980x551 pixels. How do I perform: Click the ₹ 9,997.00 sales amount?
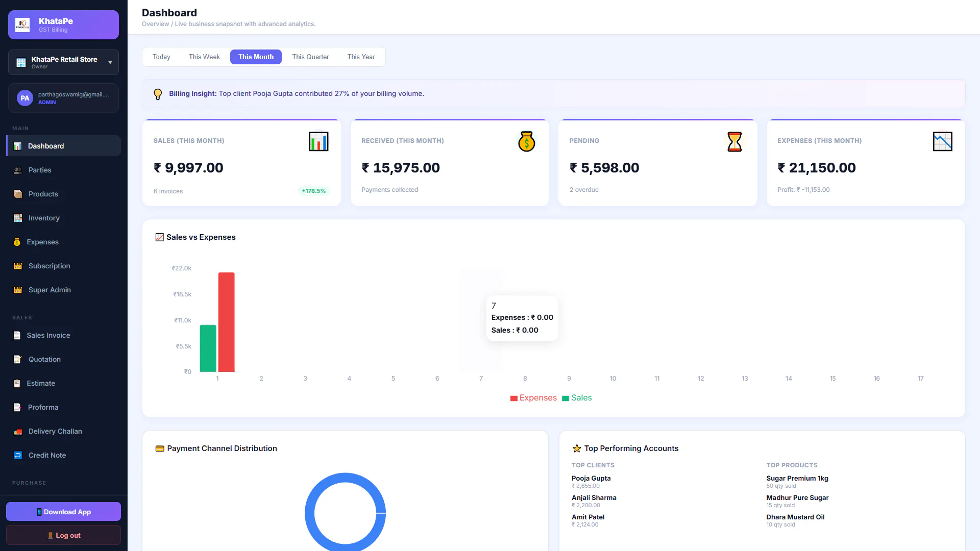(188, 168)
